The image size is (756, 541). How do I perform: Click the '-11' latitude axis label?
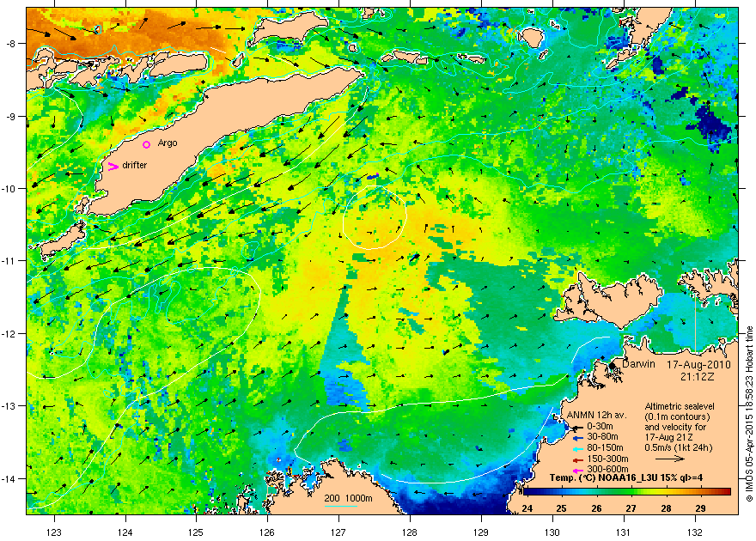click(x=9, y=260)
